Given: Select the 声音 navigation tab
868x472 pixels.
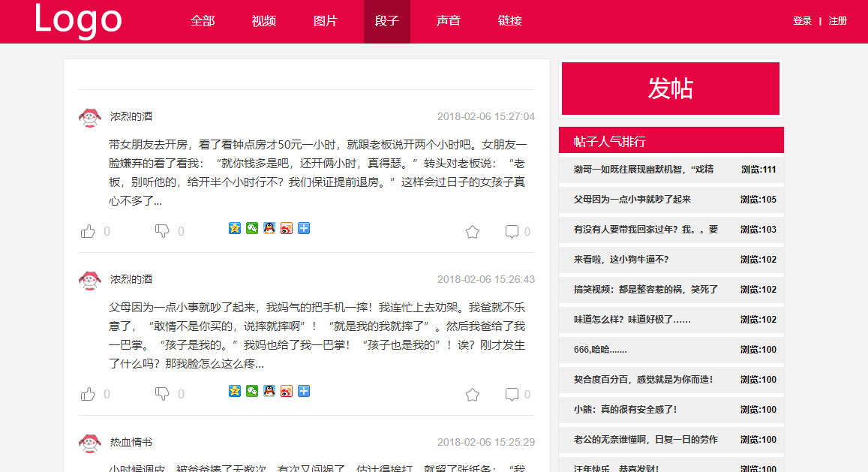Looking at the screenshot, I should (449, 21).
